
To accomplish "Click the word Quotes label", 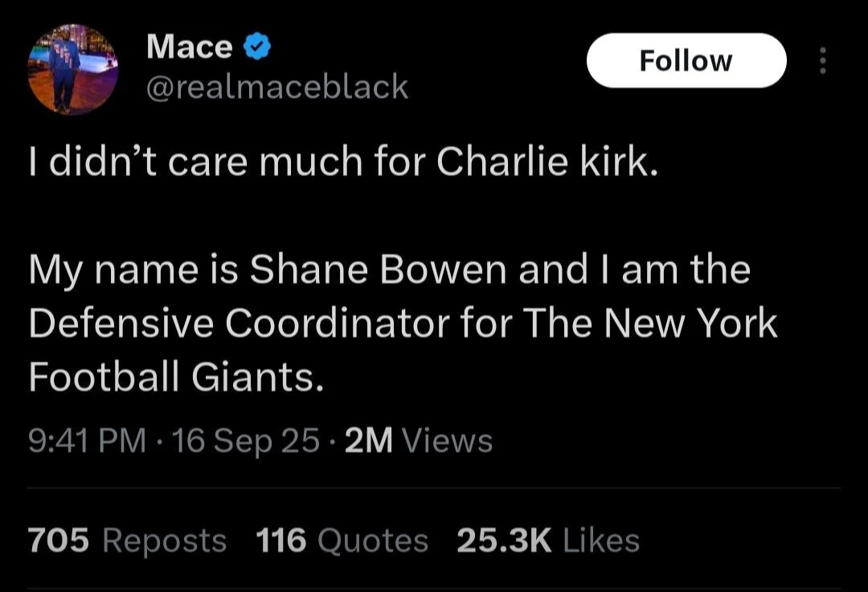I will (x=373, y=541).
